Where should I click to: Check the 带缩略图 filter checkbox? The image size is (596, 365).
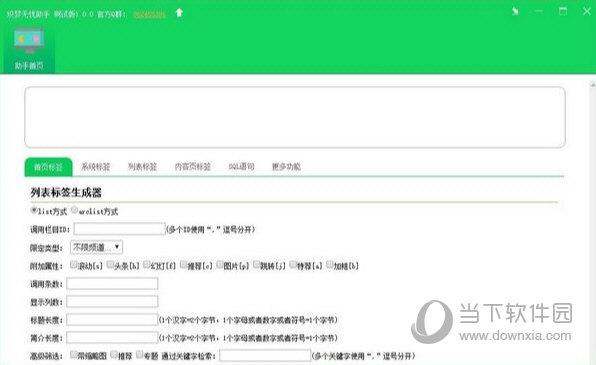coord(74,355)
